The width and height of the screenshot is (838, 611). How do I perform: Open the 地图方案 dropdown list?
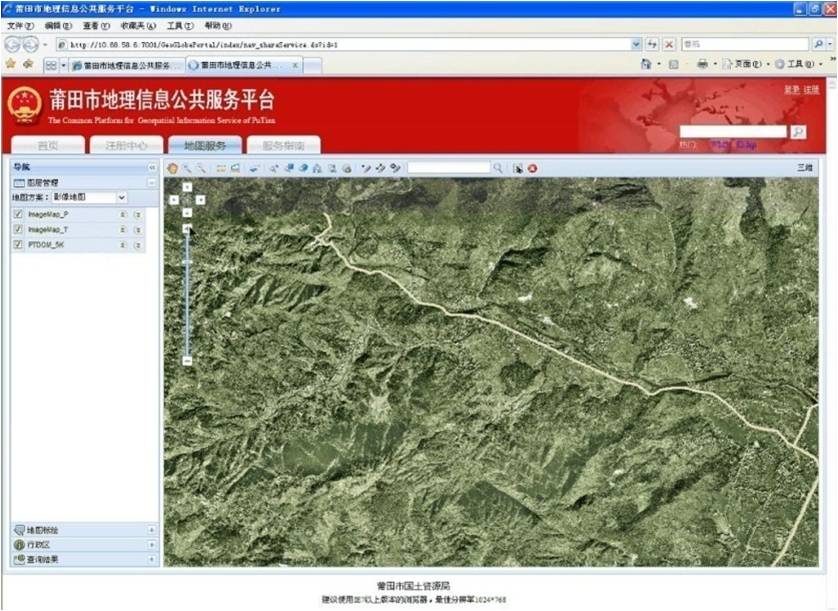coord(121,198)
